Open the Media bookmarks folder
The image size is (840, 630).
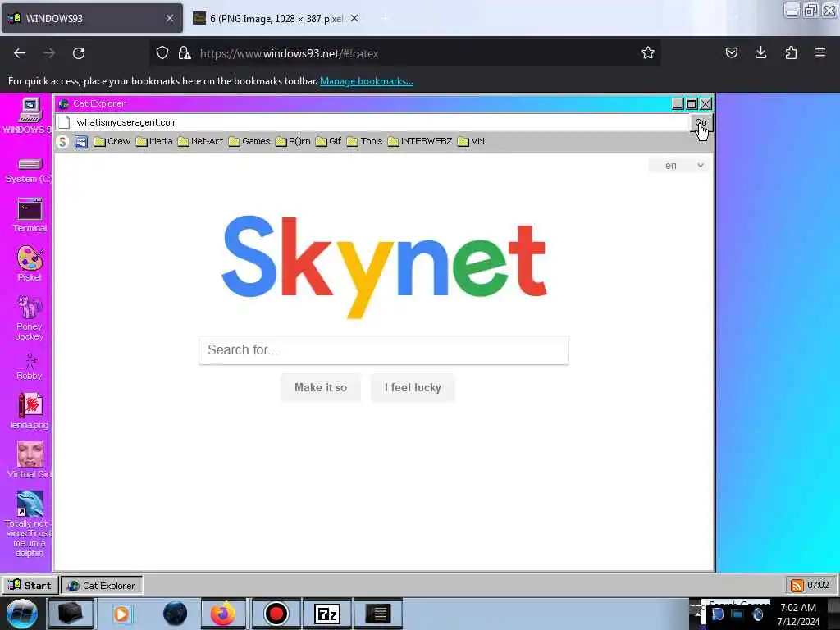(154, 141)
